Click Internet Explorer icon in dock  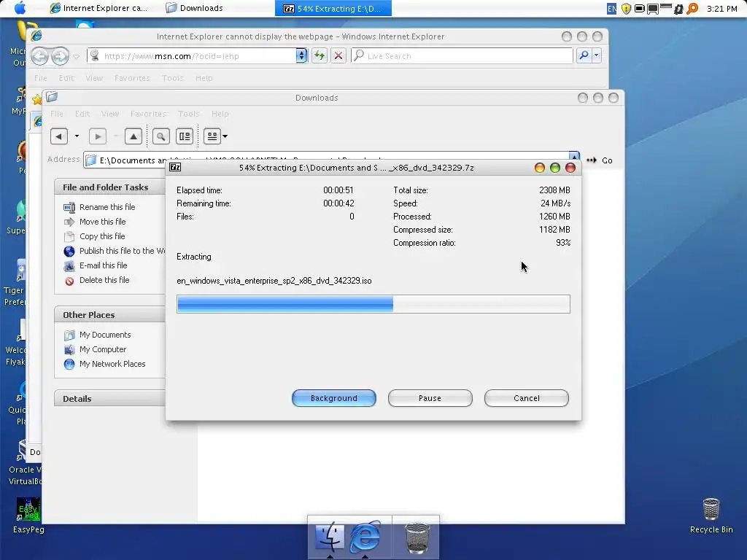tap(365, 537)
